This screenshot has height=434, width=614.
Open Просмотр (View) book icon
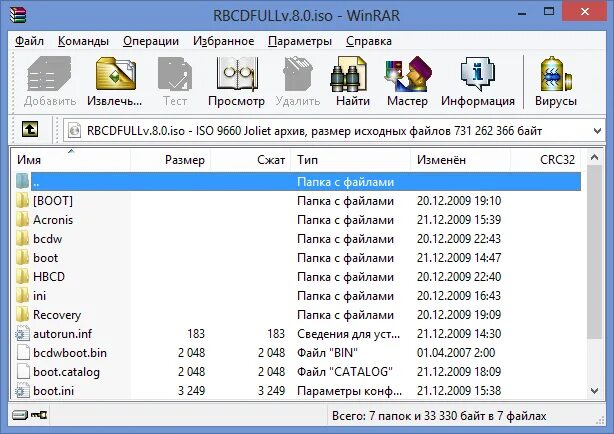point(237,74)
